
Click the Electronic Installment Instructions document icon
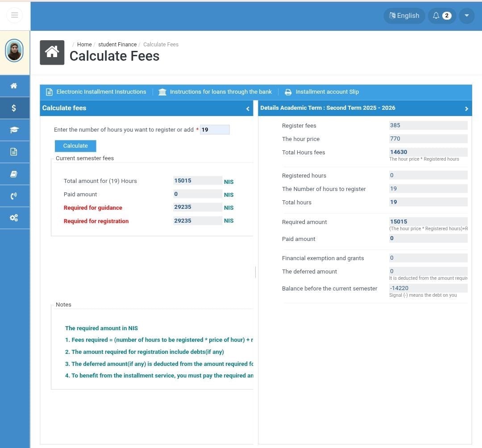tap(49, 92)
